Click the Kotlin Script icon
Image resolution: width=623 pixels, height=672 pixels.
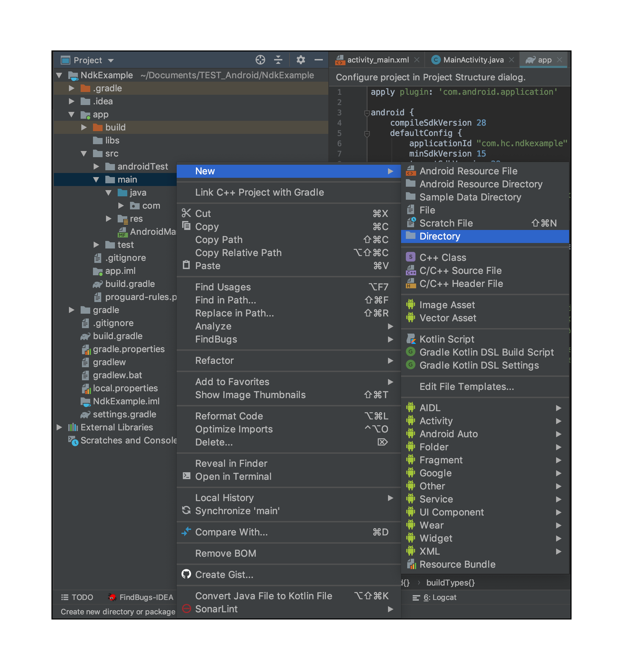pos(411,339)
